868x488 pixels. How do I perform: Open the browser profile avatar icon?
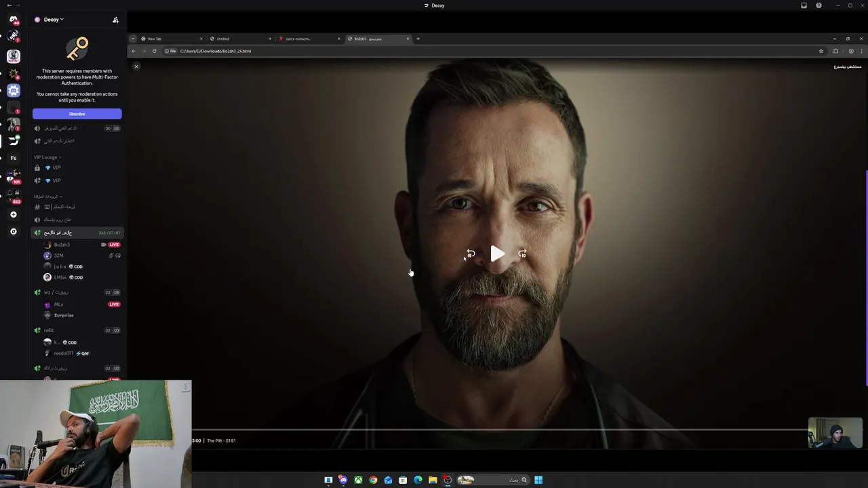(x=851, y=51)
